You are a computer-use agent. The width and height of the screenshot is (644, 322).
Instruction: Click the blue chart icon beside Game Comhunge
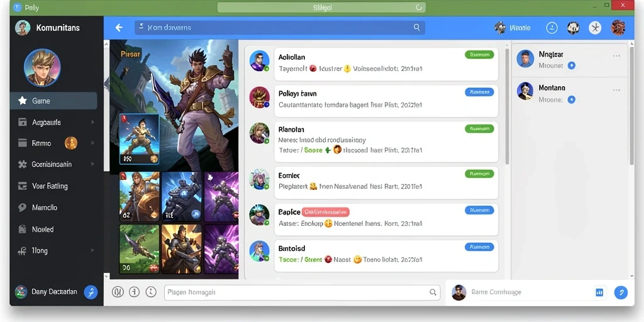599,292
